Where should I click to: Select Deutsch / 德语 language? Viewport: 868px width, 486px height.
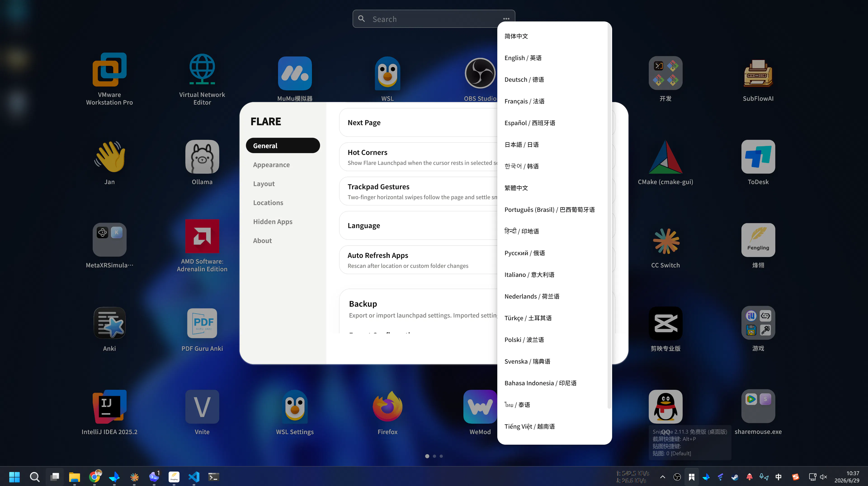[553, 79]
